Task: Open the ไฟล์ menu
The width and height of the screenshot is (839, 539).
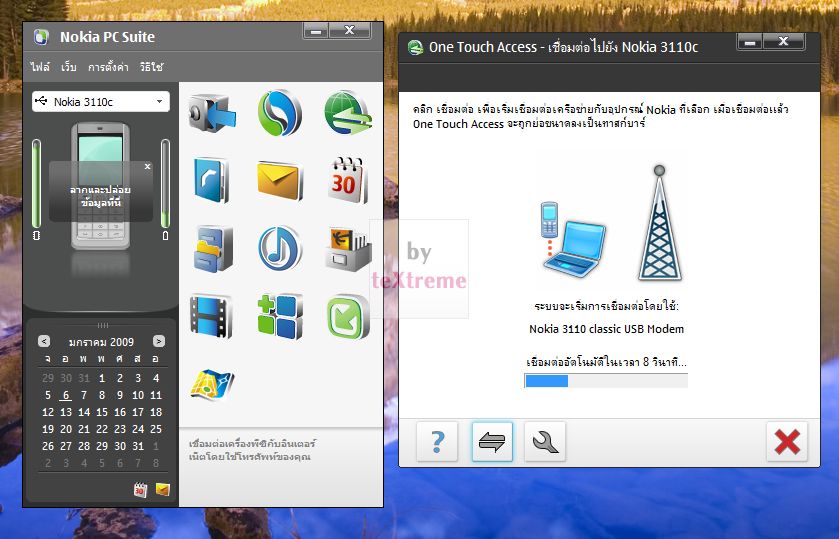Action: (x=40, y=67)
